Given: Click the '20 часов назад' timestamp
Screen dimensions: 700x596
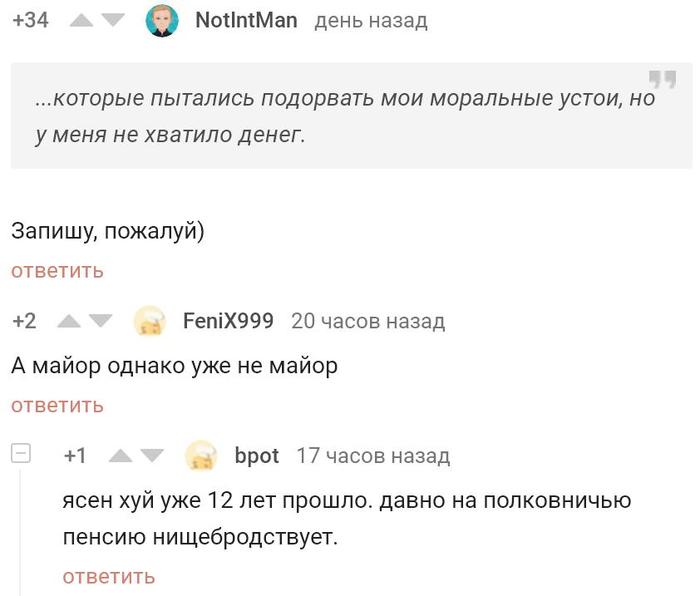Looking at the screenshot, I should point(367,321).
